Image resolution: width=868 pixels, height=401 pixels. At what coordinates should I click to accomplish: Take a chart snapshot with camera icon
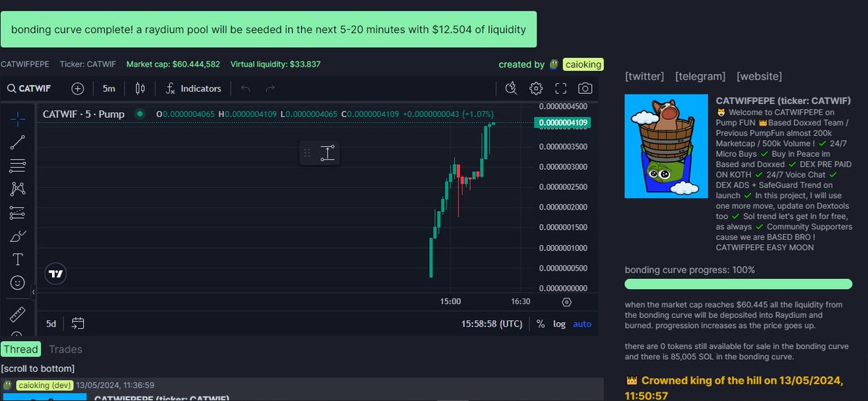click(x=585, y=88)
